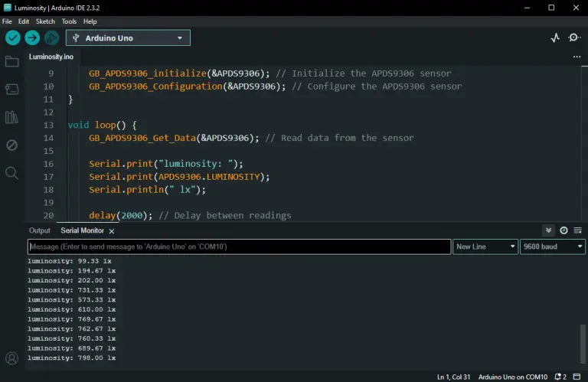Viewport: 588px width, 382px height.
Task: Verify the sketch with the checkmark button
Action: coord(13,38)
